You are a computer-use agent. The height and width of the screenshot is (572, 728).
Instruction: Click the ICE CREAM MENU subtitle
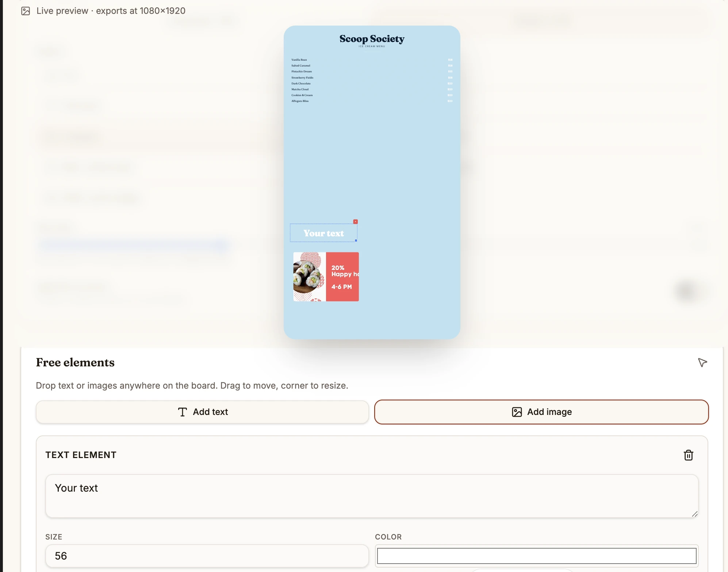click(372, 46)
